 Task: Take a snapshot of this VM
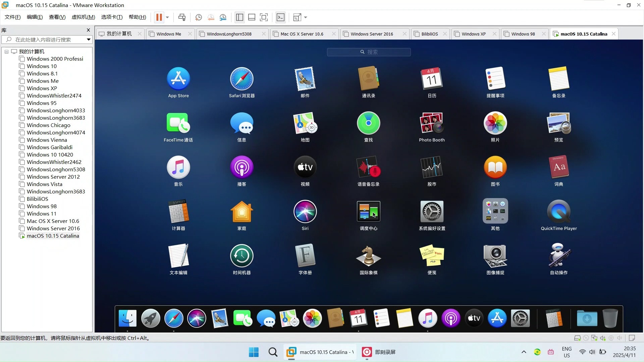pos(199,17)
